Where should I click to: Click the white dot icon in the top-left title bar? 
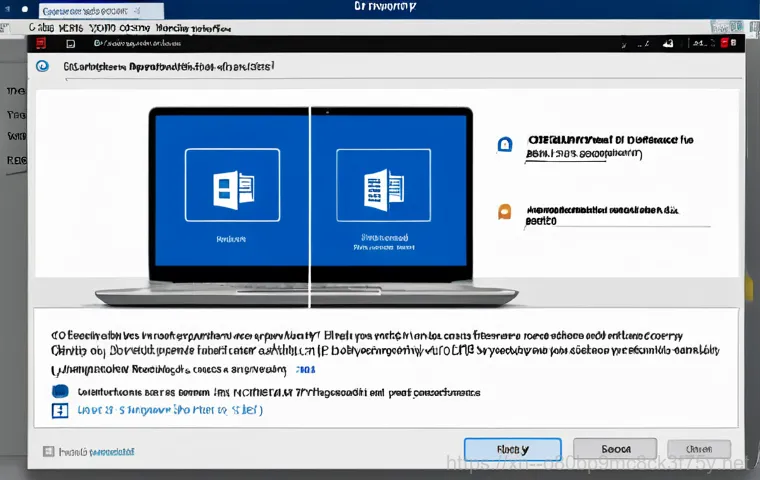(25, 9)
